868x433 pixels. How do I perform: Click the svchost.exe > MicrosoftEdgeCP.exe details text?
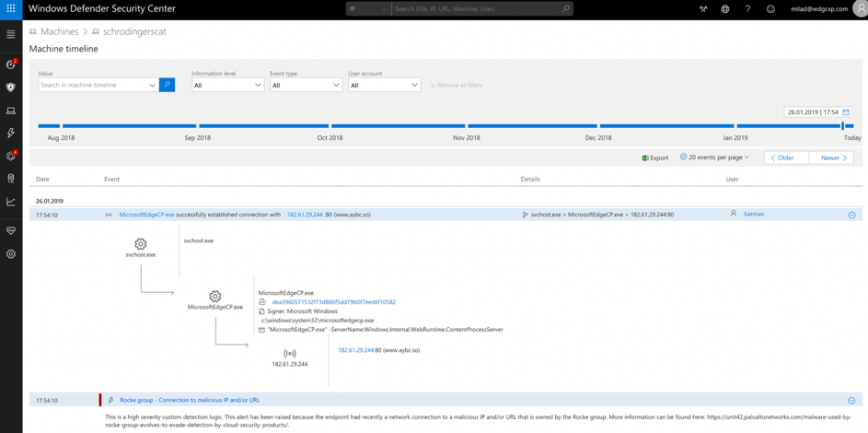click(x=602, y=215)
